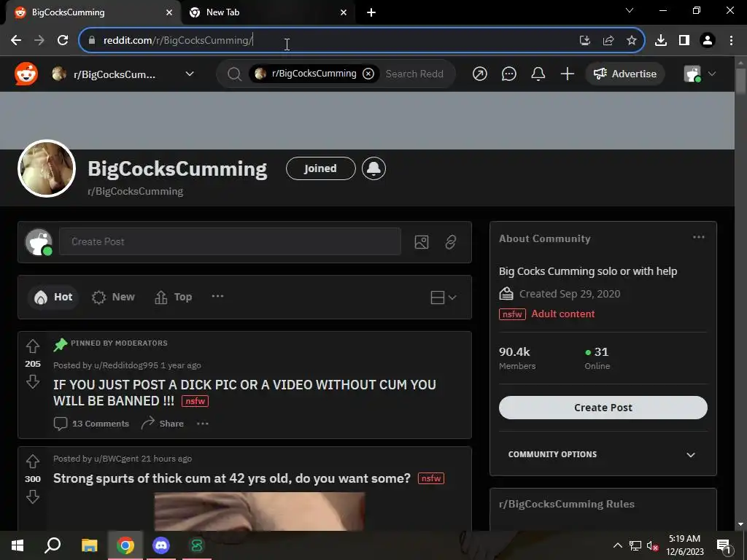The height and width of the screenshot is (560, 747).
Task: Open the Reddit chat icon
Action: pos(508,74)
